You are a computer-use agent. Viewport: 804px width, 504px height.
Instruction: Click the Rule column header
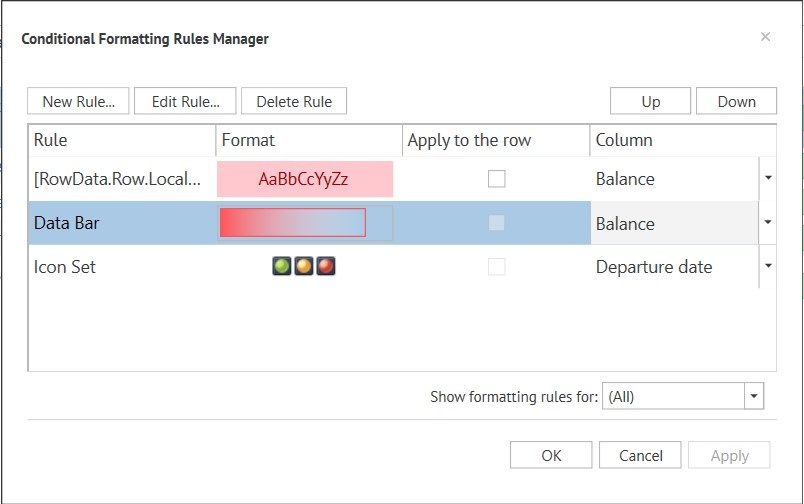[121, 140]
